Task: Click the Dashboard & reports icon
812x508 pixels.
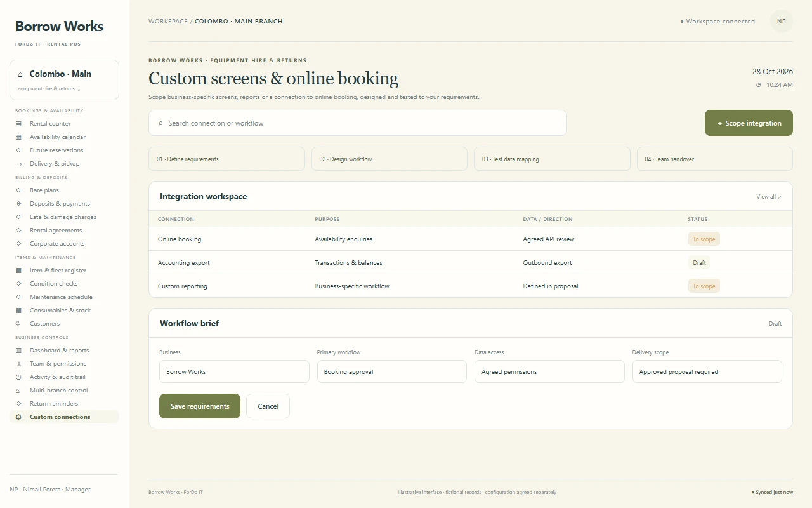Action: tap(18, 351)
